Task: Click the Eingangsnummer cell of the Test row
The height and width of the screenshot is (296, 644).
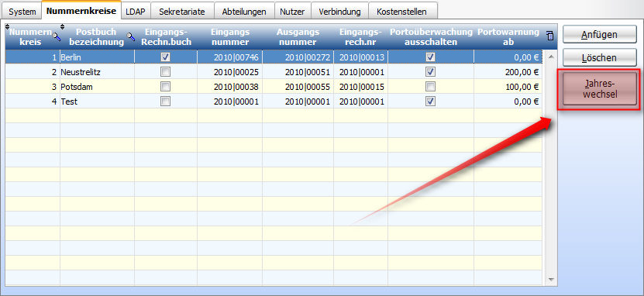Action: point(230,102)
